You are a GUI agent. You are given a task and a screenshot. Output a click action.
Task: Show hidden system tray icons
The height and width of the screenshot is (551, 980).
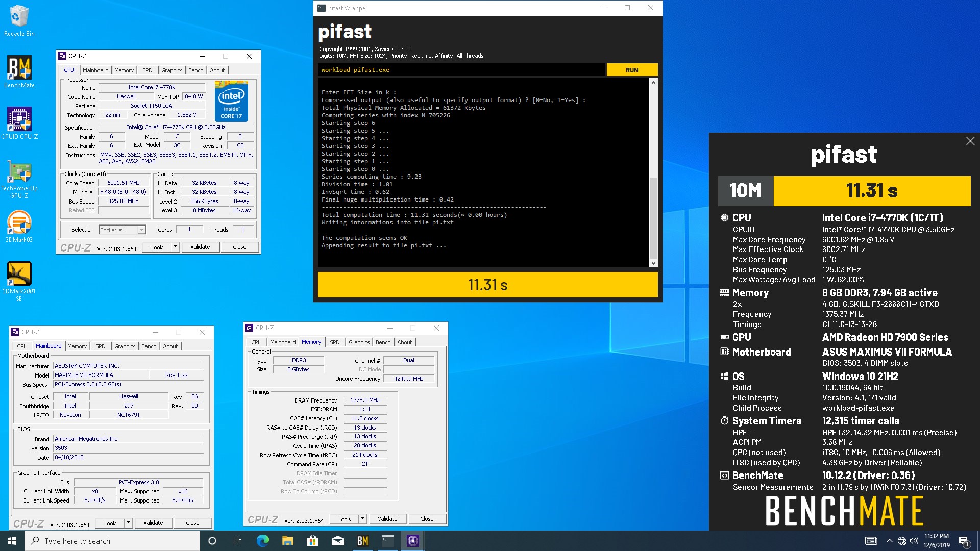coord(889,541)
